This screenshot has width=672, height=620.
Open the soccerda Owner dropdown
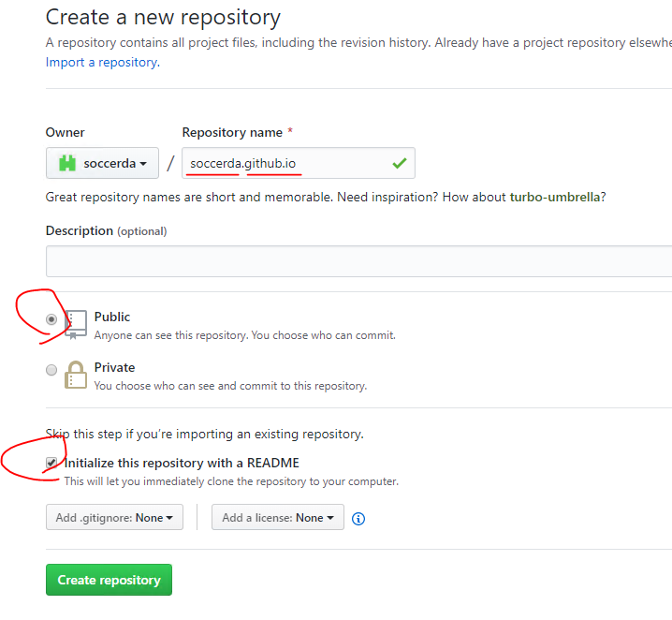(102, 163)
